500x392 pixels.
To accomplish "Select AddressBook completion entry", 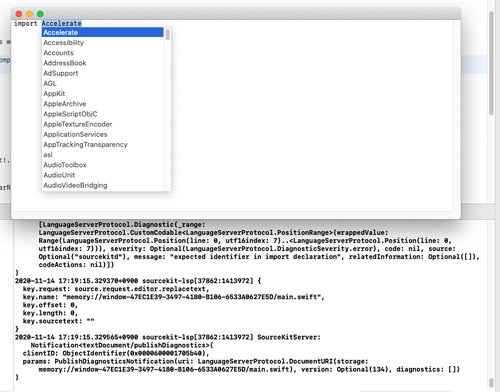I will click(102, 63).
